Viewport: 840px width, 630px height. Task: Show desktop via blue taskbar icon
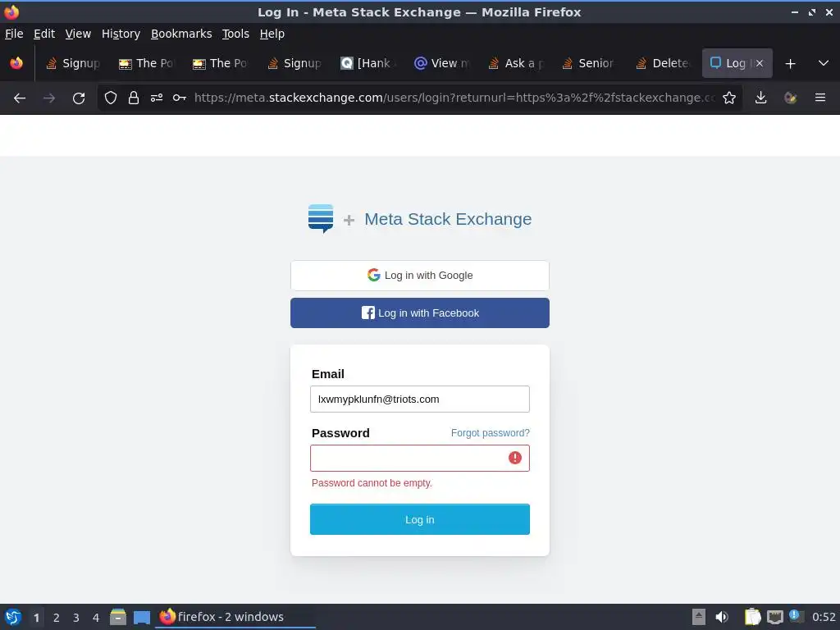coord(142,617)
